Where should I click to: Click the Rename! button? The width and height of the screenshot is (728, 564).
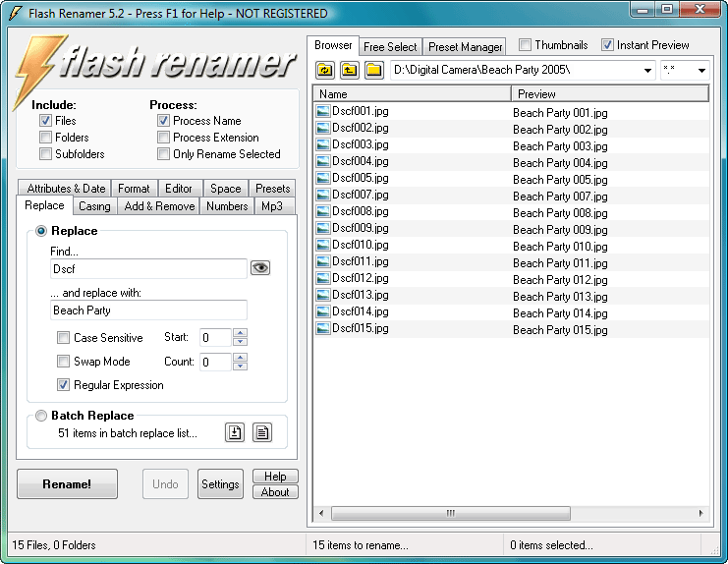68,483
